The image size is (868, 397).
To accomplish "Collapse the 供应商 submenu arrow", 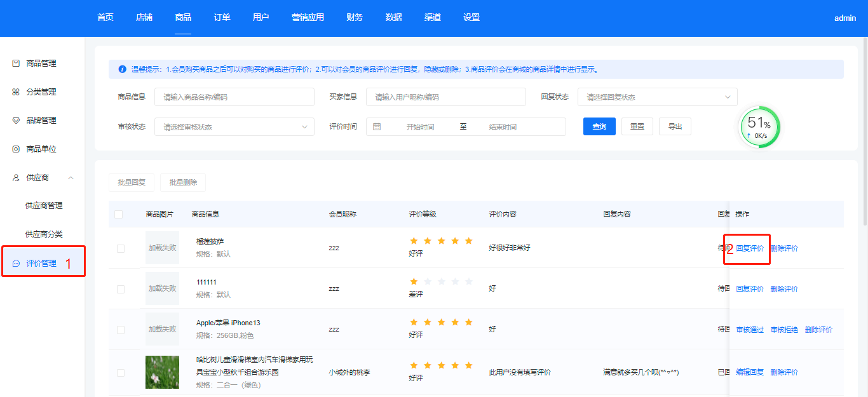I will click(x=71, y=178).
